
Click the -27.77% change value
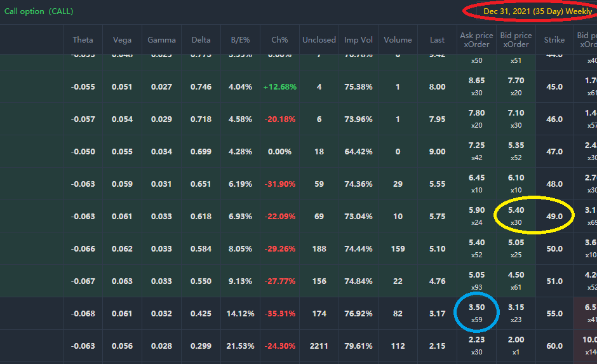[280, 281]
